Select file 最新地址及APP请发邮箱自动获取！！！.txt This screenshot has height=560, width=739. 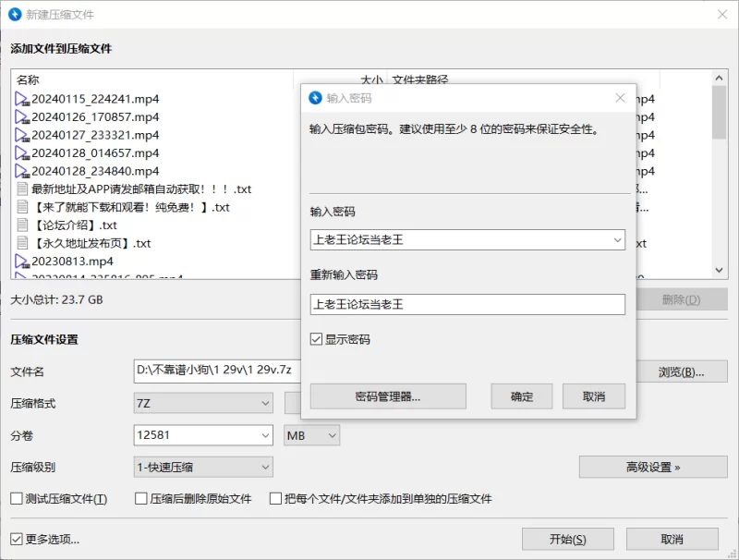(x=141, y=189)
